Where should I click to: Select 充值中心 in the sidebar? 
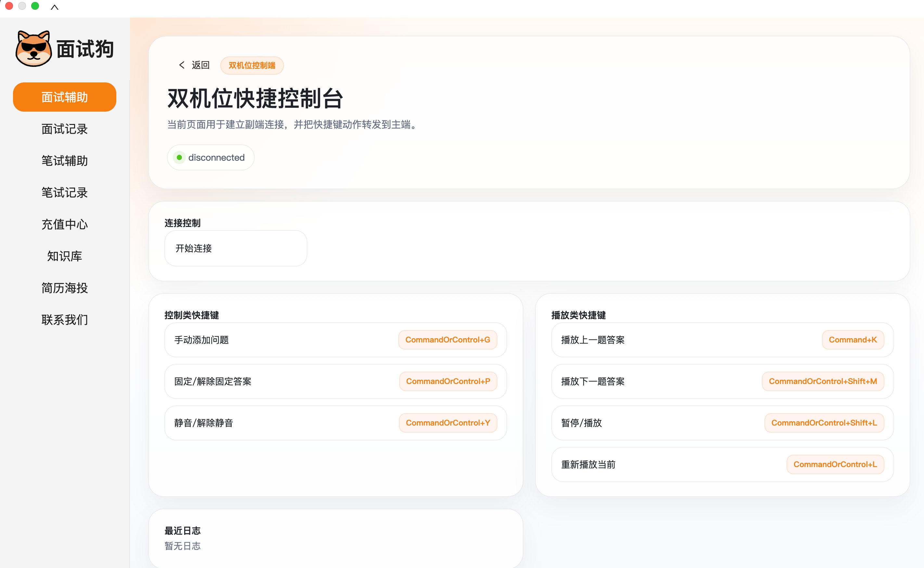[x=64, y=224]
